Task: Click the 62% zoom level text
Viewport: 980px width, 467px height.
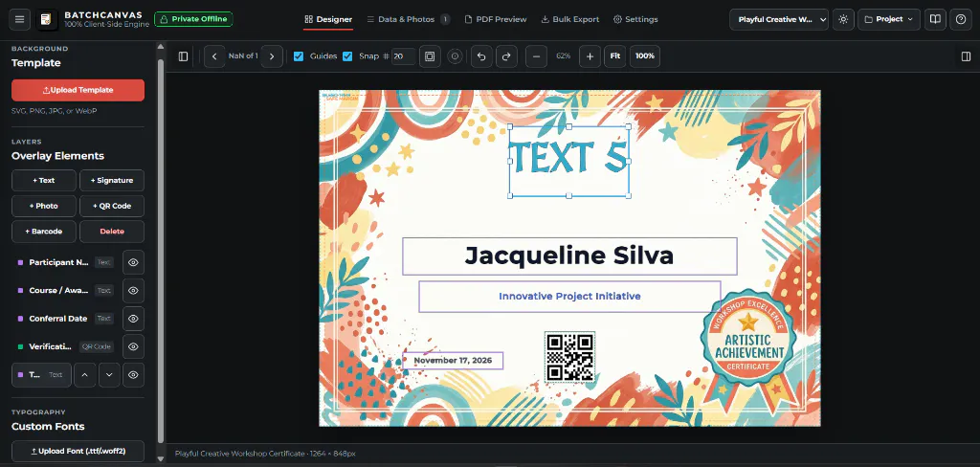Action: click(x=563, y=56)
